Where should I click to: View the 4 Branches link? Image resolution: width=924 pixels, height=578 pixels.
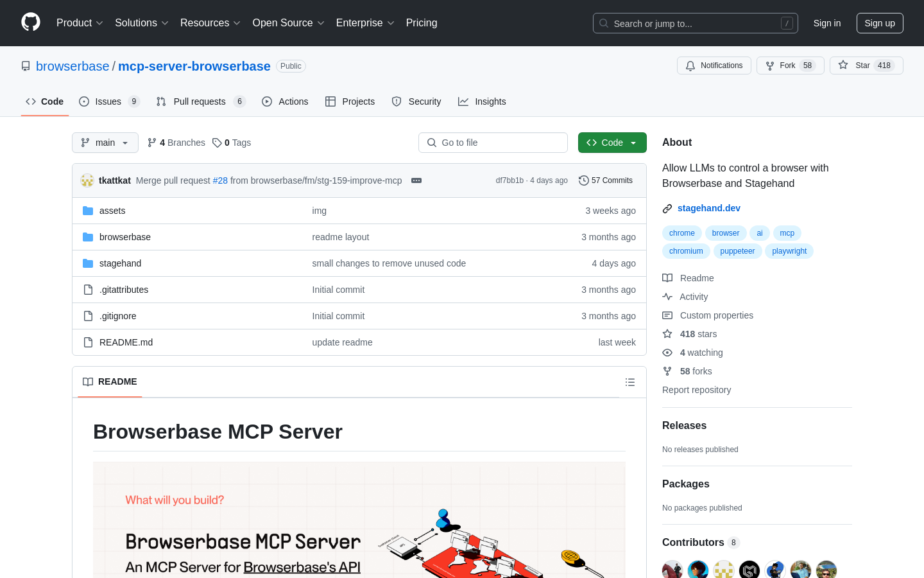tap(176, 143)
